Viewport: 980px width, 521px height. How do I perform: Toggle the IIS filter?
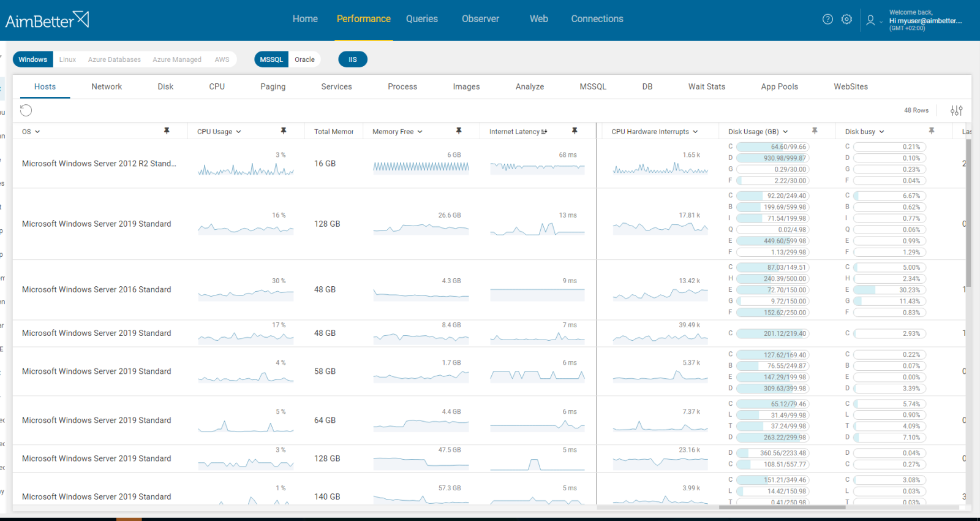tap(353, 59)
